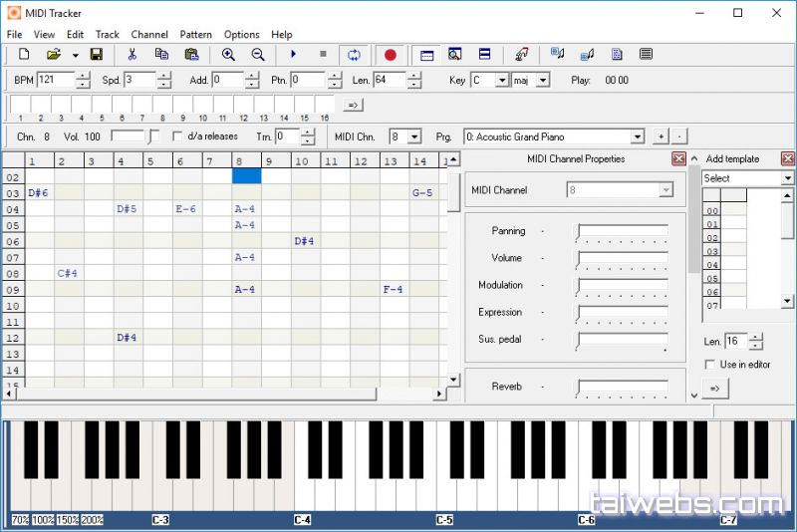The width and height of the screenshot is (797, 532).
Task: Open the Key note dropdown
Action: pyautogui.click(x=501, y=80)
